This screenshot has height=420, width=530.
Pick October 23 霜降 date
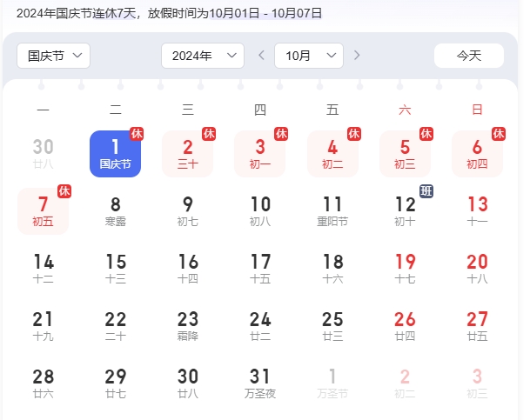188,326
